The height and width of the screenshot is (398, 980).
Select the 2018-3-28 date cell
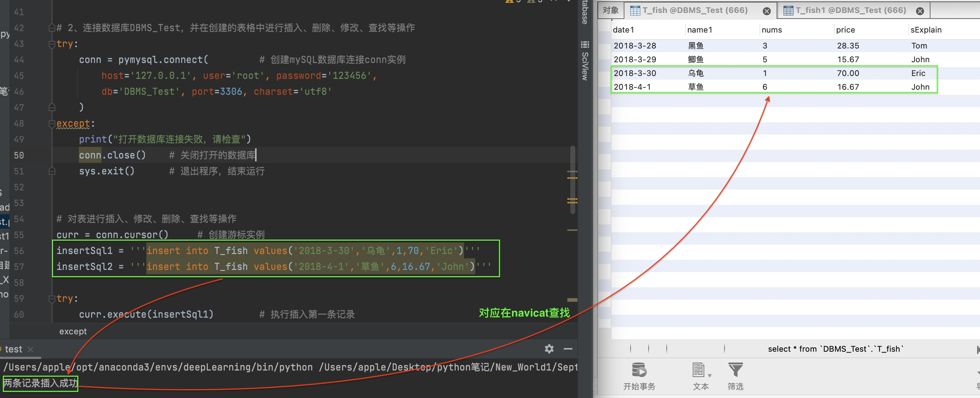(x=635, y=46)
